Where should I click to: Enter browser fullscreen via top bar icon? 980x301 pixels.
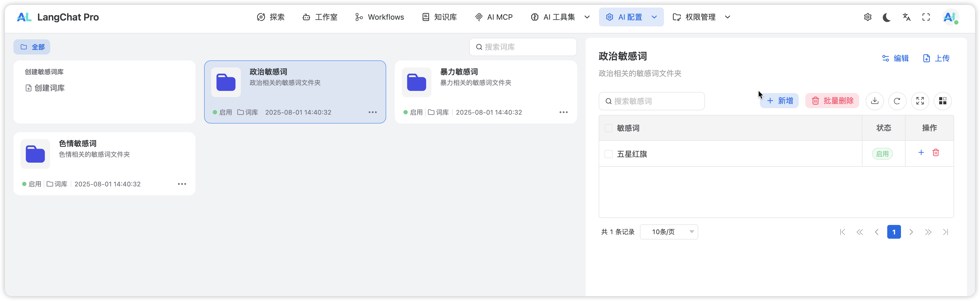[x=926, y=17]
